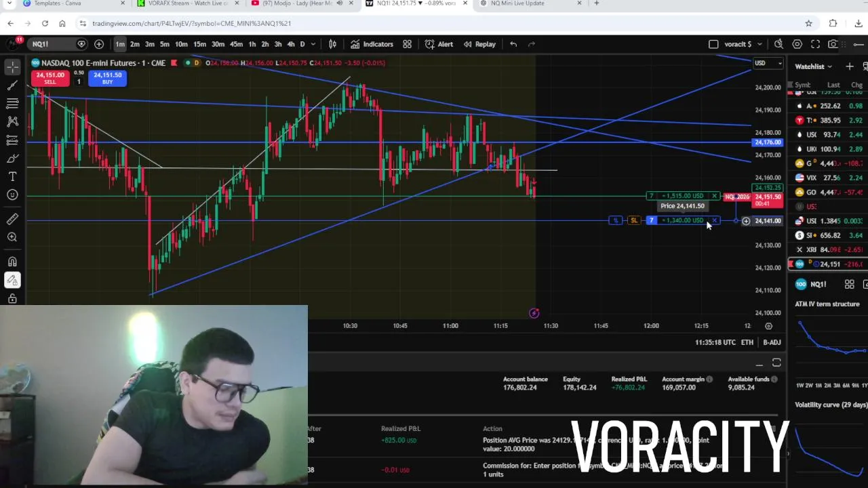
Task: Minimize the trading panel
Action: [x=759, y=364]
